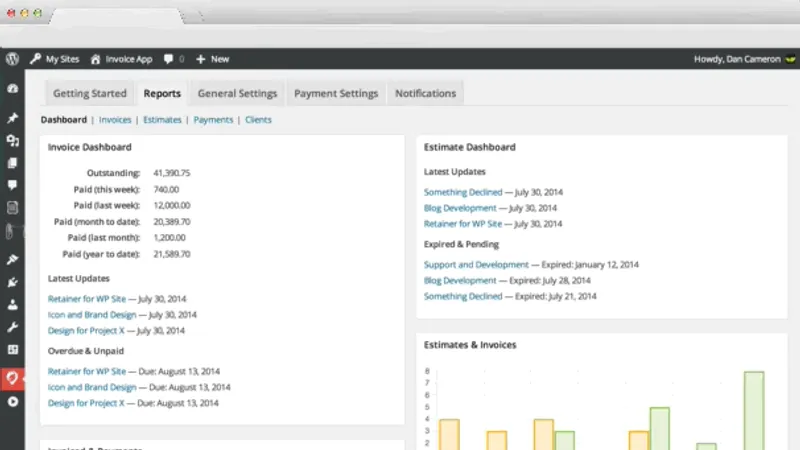Click the My Sites key icon
Image resolution: width=800 pixels, height=450 pixels.
pyautogui.click(x=35, y=59)
